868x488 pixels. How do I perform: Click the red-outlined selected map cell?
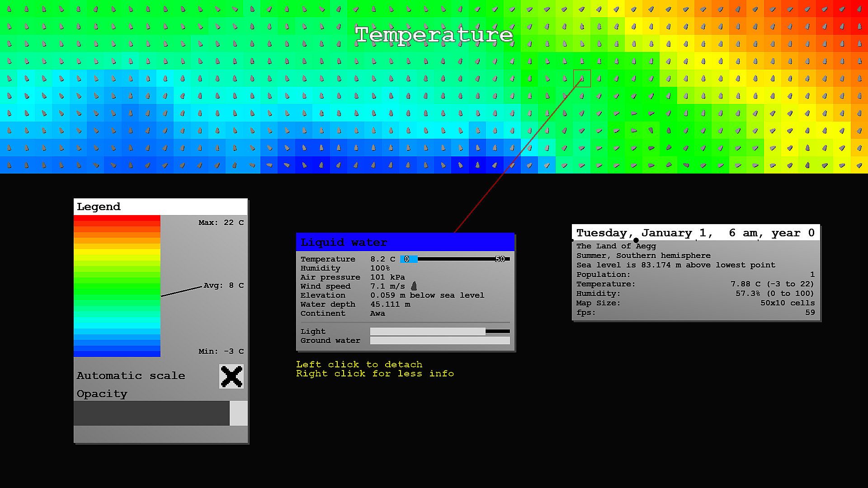[x=582, y=79]
